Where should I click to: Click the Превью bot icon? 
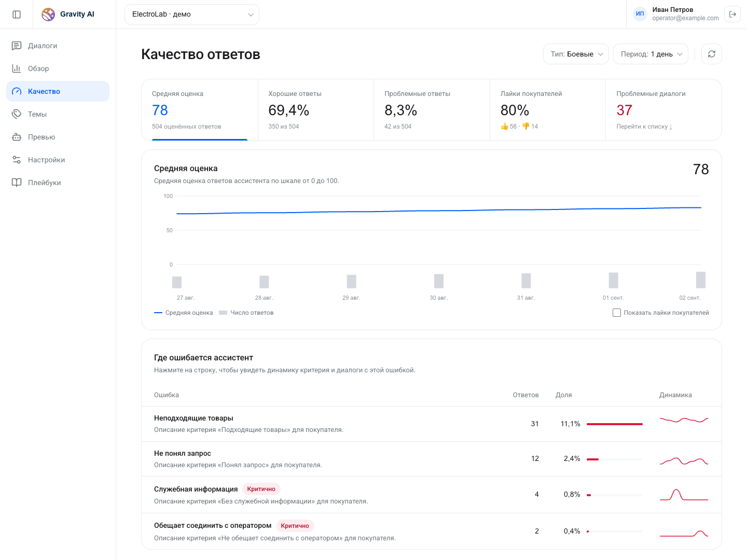[x=17, y=137]
